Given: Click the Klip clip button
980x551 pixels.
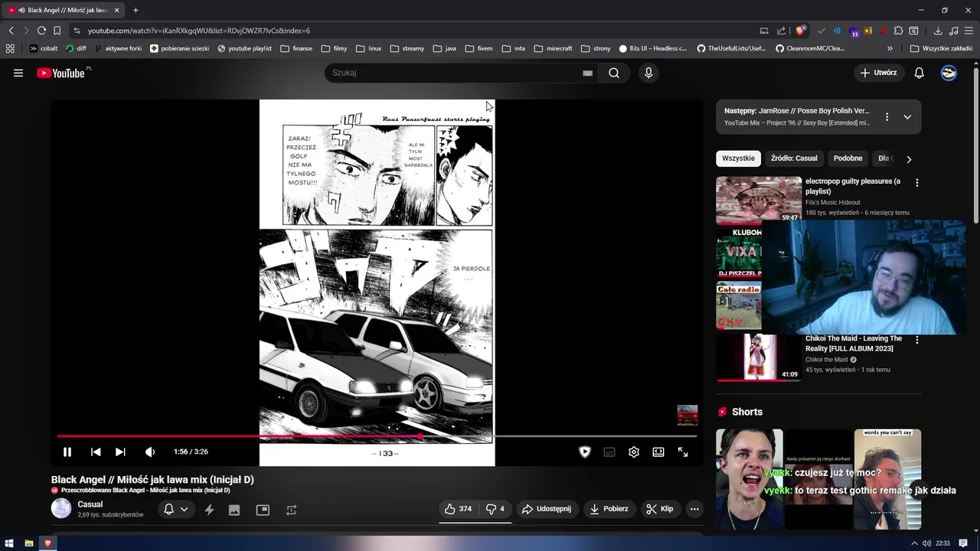Looking at the screenshot, I should pyautogui.click(x=660, y=509).
